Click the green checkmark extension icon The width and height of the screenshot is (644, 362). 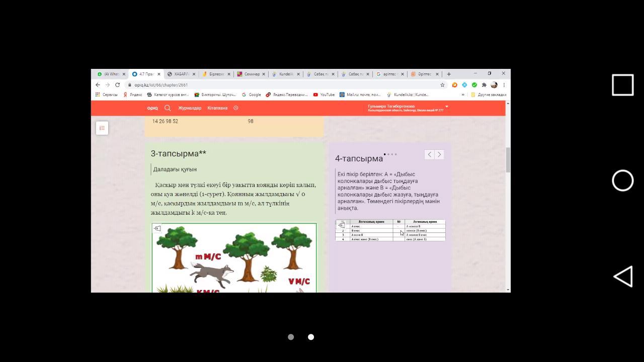pyautogui.click(x=474, y=85)
